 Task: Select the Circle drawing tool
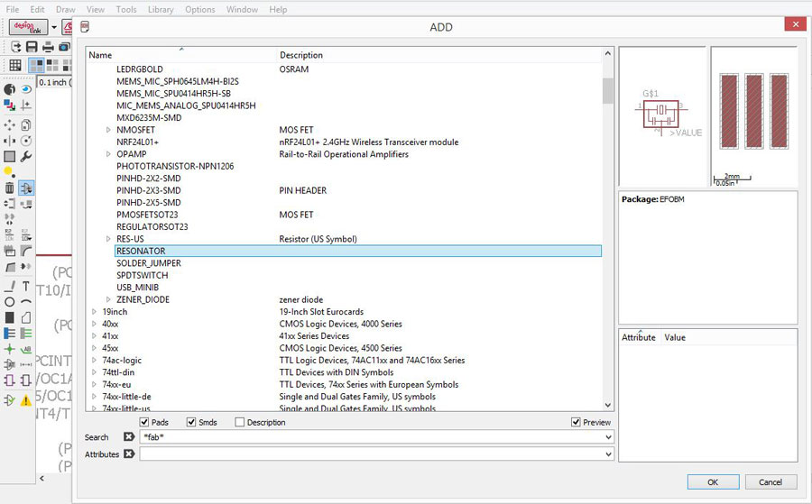tap(9, 302)
